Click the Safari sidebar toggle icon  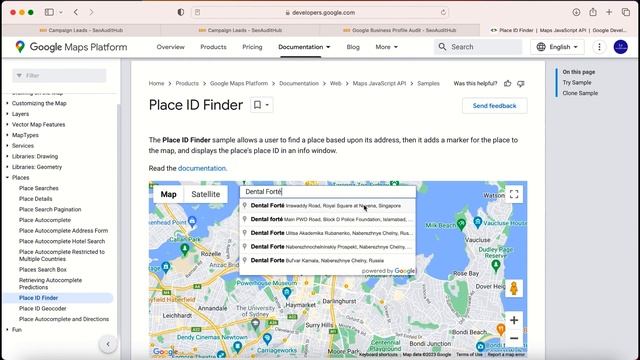(x=49, y=12)
